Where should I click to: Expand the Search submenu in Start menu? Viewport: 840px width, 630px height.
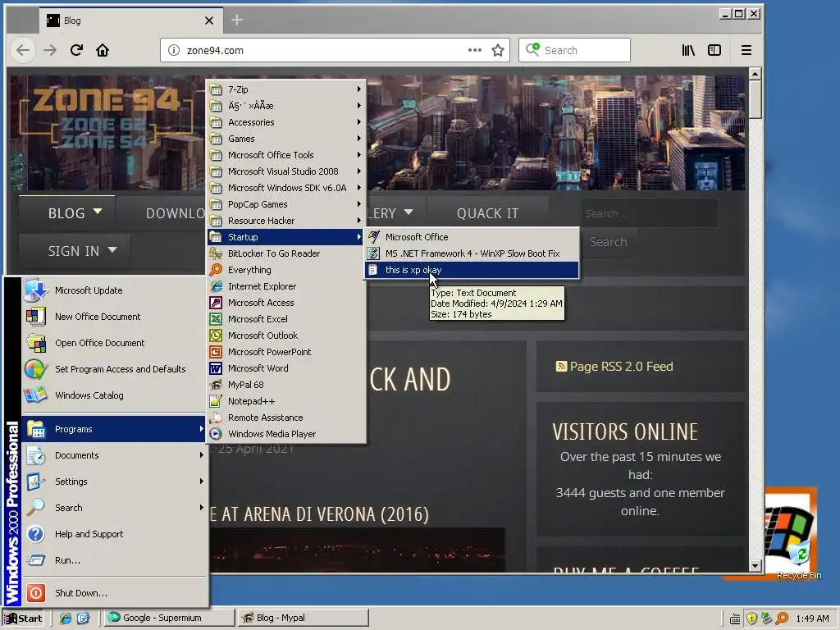[x=113, y=508]
